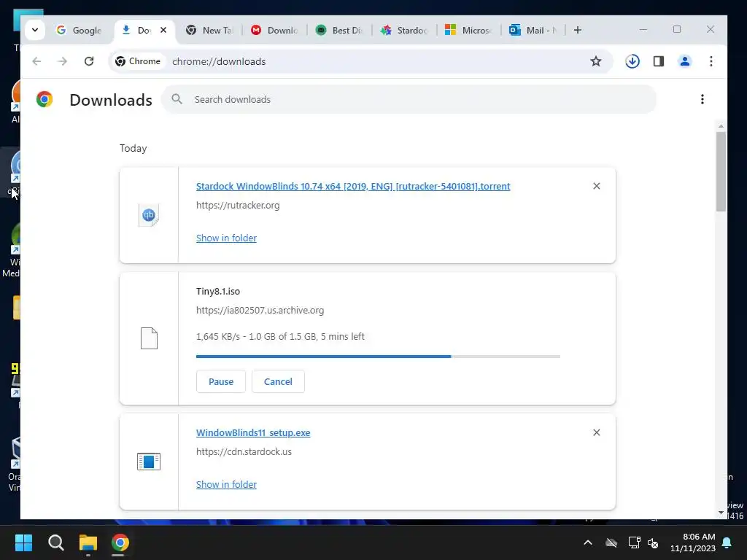Click the scrollbar up arrow

pyautogui.click(x=721, y=126)
